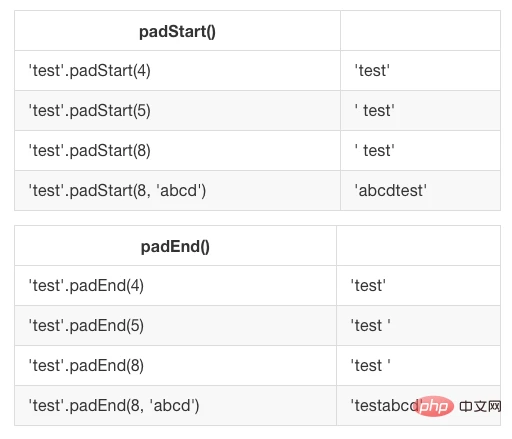512x439 pixels.
Task: Click the padStart(8) result cell
Action: (420, 151)
